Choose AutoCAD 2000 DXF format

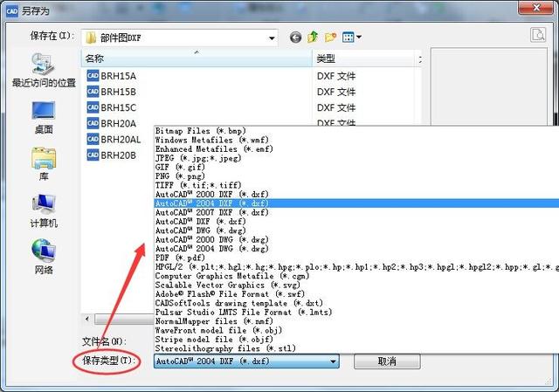pos(356,194)
